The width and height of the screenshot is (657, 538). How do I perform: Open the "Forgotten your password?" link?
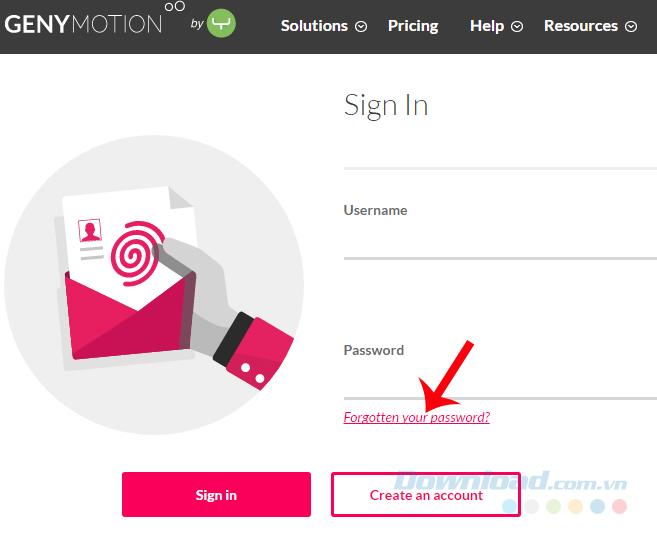[x=416, y=417]
